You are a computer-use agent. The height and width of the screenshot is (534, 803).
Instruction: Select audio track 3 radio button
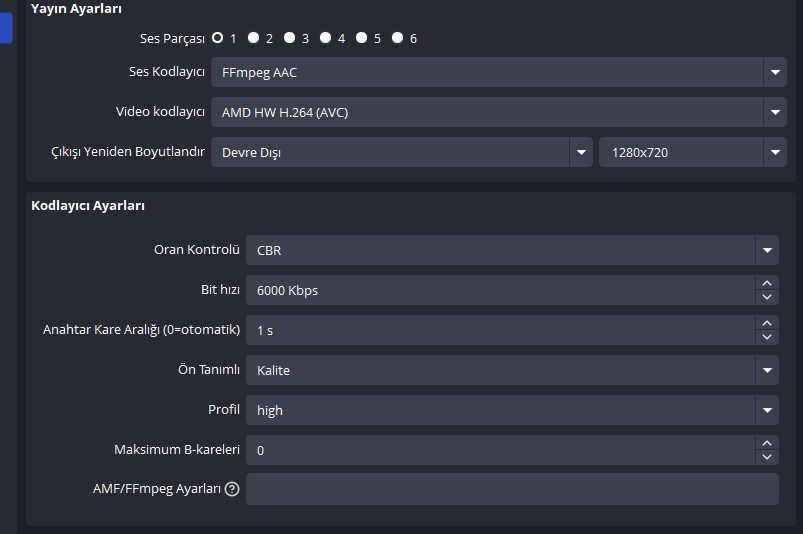[x=289, y=38]
